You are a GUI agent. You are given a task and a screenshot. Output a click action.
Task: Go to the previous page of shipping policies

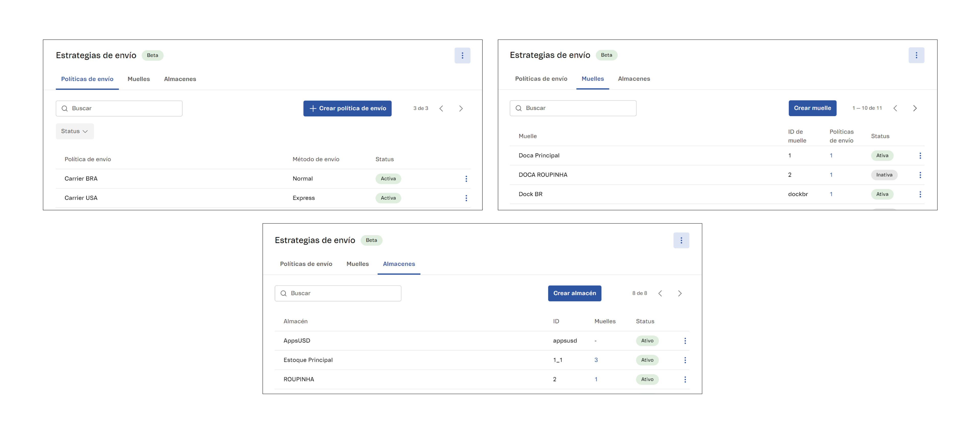pos(441,108)
